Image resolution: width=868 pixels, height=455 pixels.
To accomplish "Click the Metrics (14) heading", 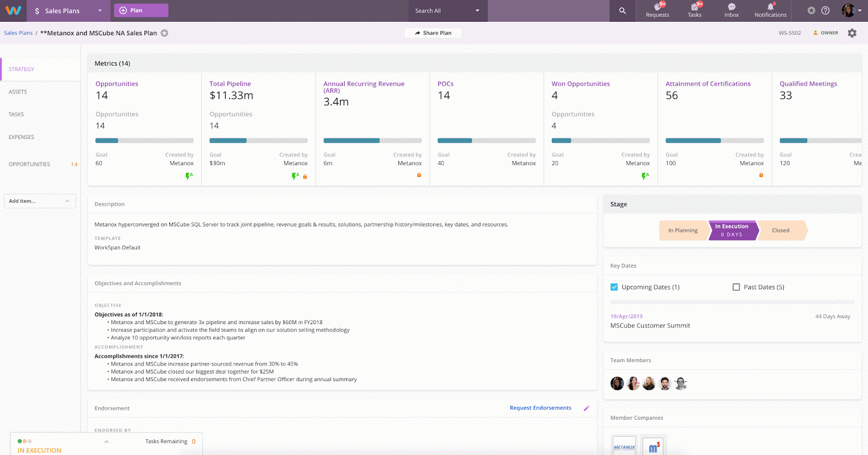I will 112,64.
